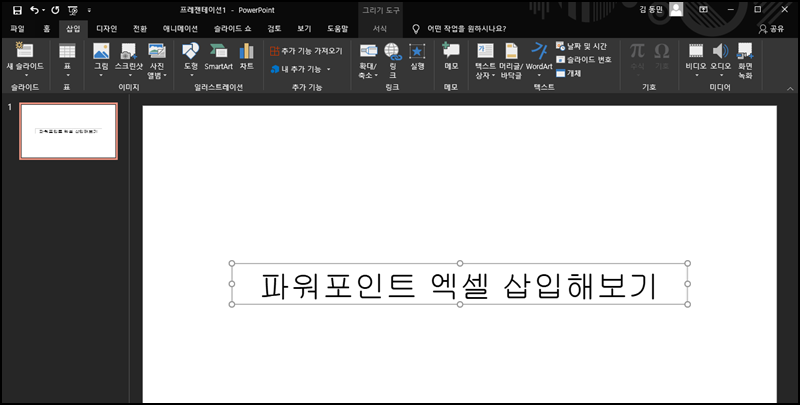
Task: Insert an object with 개체
Action: 568,73
